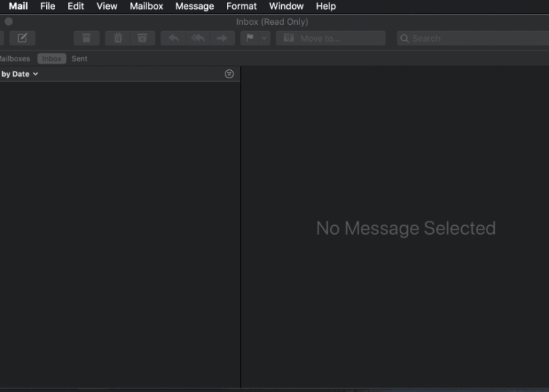The height and width of the screenshot is (392, 549).
Task: Click the reply arrow icon
Action: coord(173,38)
